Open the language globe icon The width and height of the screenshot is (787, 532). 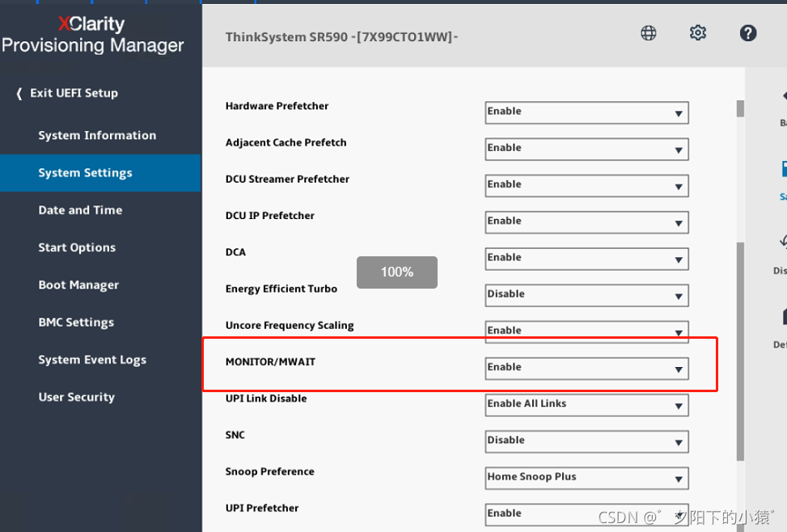(649, 33)
